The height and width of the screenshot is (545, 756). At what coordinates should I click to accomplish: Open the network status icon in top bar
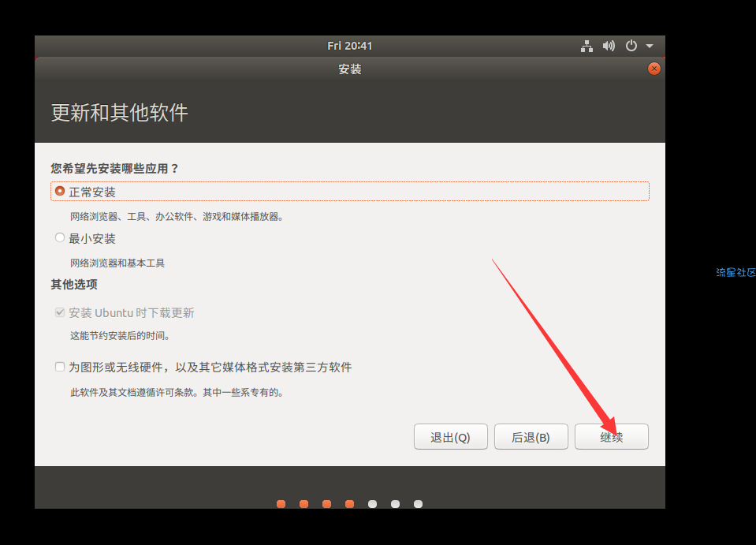(x=587, y=46)
